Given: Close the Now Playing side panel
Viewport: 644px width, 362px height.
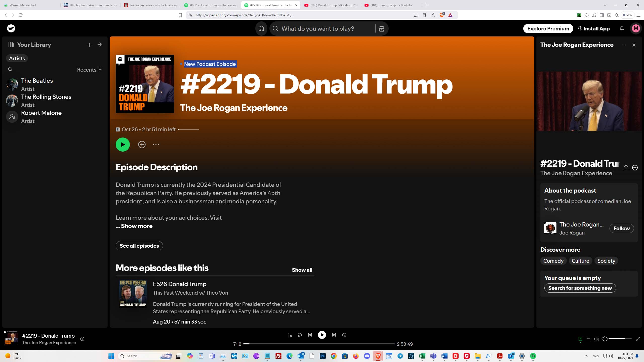Looking at the screenshot, I should (x=634, y=45).
